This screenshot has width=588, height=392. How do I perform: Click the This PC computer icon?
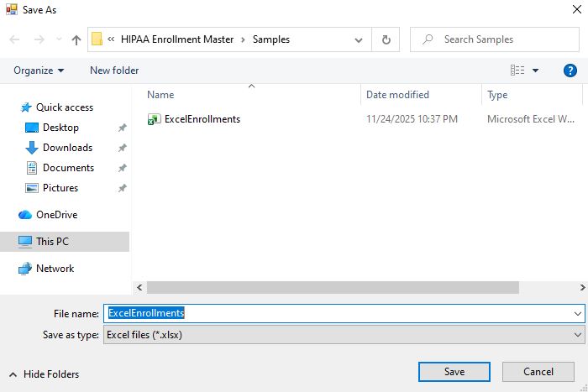pos(25,242)
